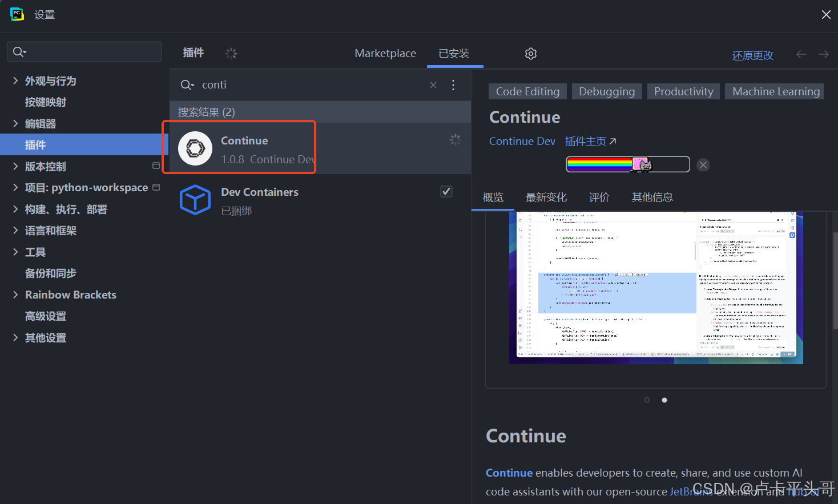Click the blue Continue link in description
The height and width of the screenshot is (504, 838).
coord(509,473)
